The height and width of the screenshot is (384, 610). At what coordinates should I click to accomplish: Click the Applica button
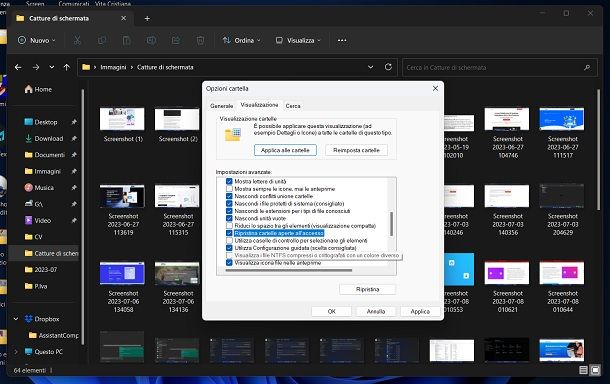420,311
